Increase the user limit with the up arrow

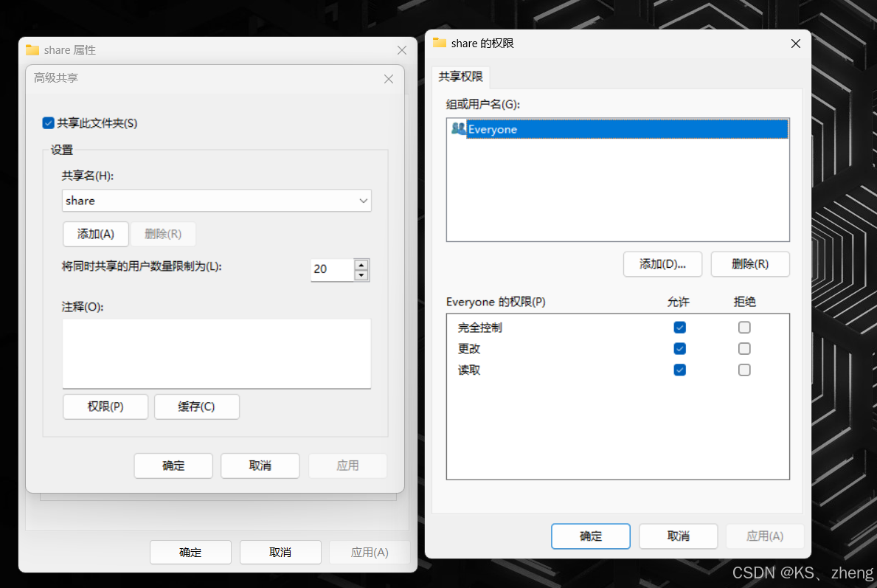pyautogui.click(x=361, y=265)
